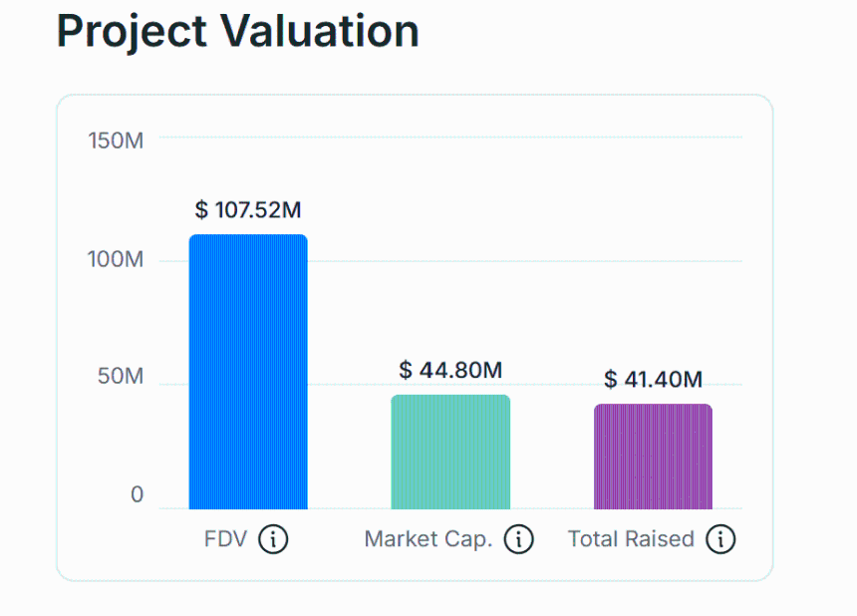The image size is (857, 616).
Task: Open the Market Cap. info icon
Action: coord(518,539)
